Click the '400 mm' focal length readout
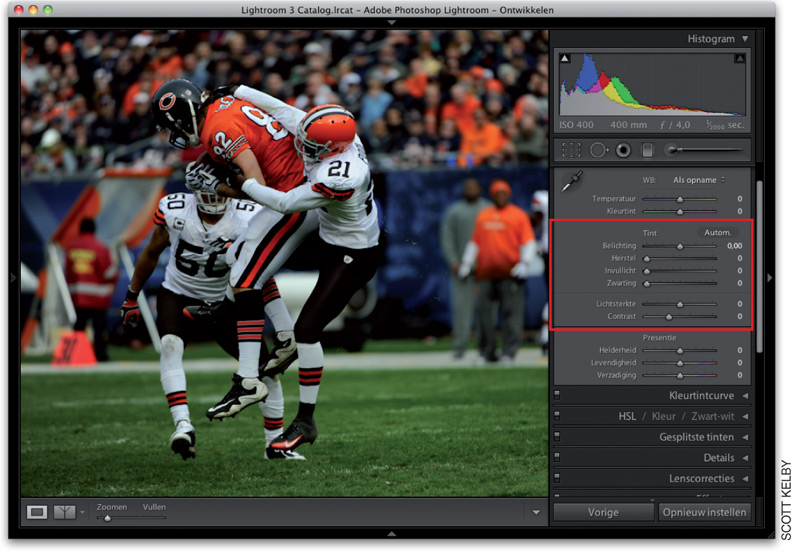The image size is (800, 554). 628,125
